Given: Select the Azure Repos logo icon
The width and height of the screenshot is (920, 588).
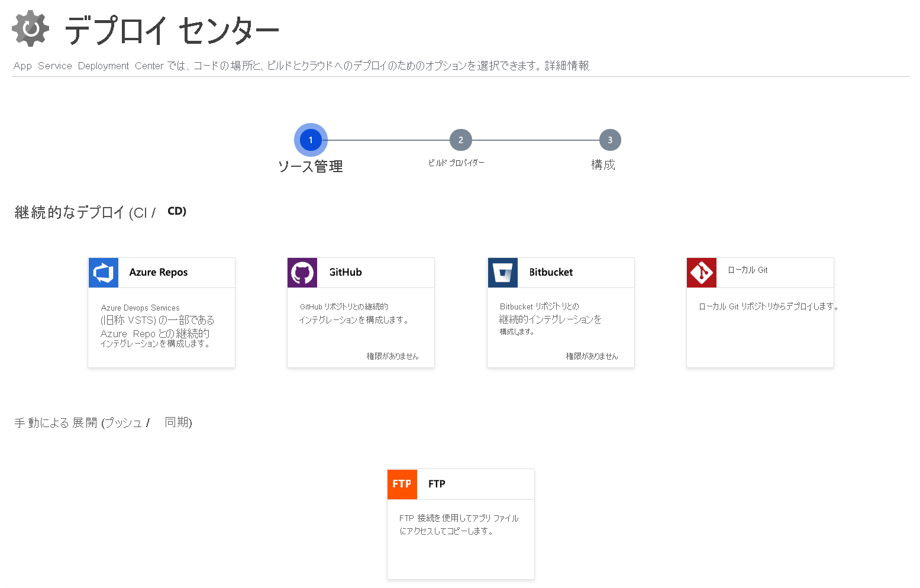Looking at the screenshot, I should (x=104, y=273).
